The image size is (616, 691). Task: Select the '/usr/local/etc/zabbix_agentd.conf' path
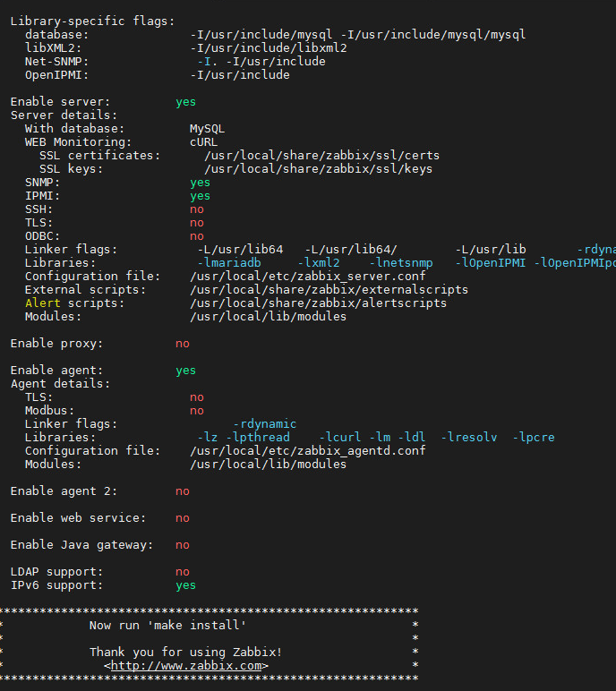point(308,451)
